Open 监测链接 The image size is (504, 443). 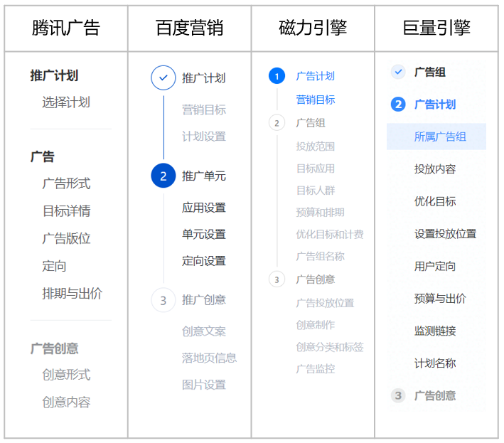coord(435,331)
